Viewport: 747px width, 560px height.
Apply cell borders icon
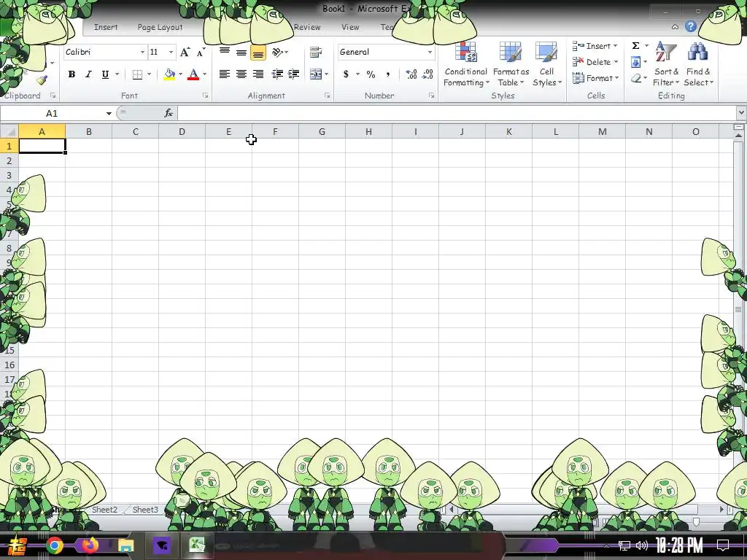click(x=137, y=74)
